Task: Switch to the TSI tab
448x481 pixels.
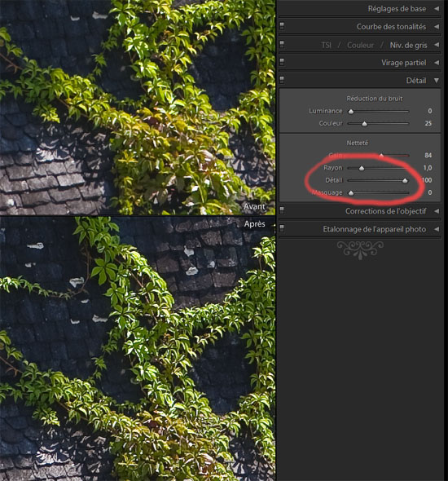Action: point(327,45)
